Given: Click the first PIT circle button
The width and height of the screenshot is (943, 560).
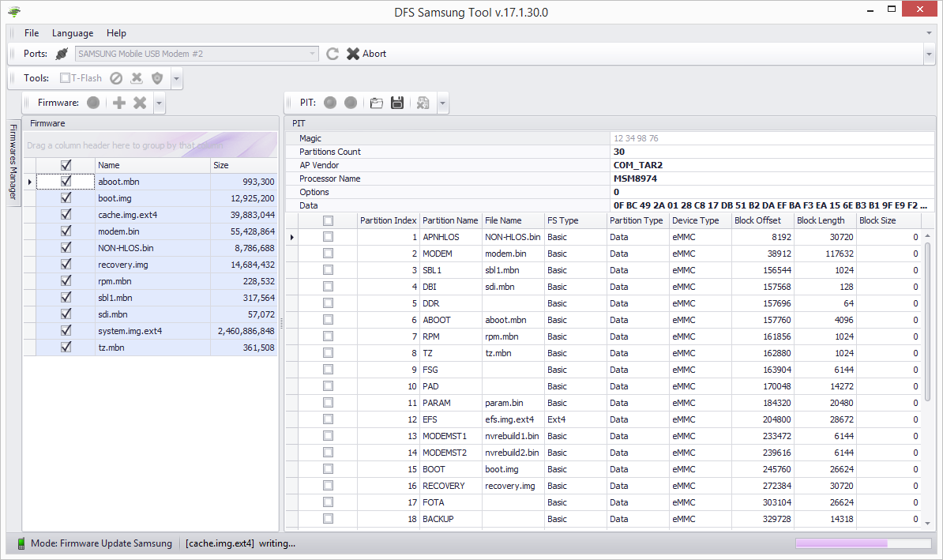Looking at the screenshot, I should tap(330, 103).
